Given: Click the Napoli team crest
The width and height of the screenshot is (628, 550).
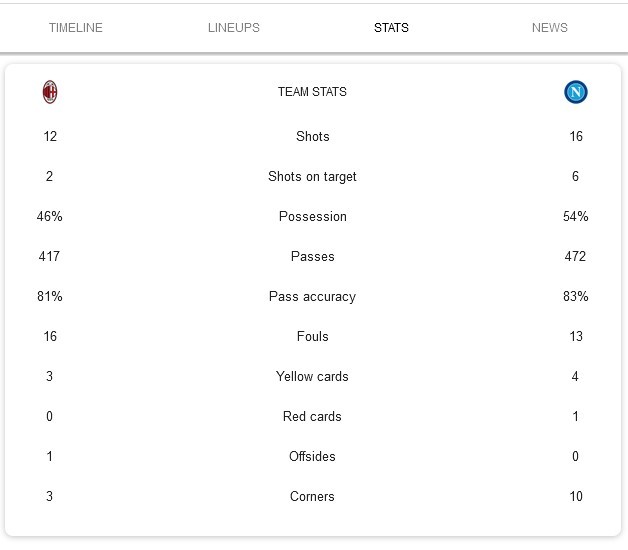Looking at the screenshot, I should click(575, 92).
